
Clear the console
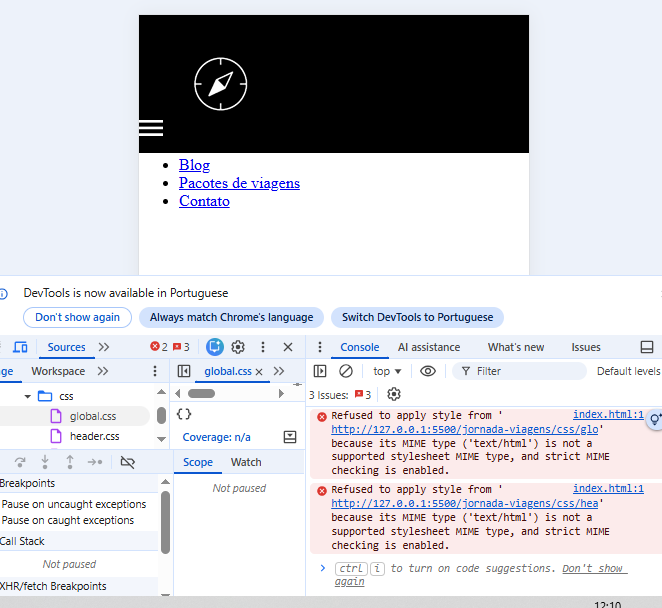[346, 371]
